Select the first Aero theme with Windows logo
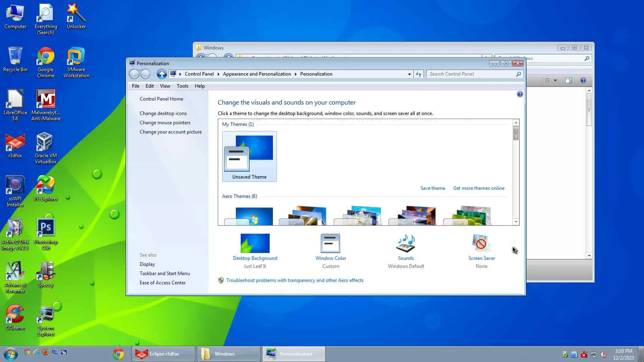644x362 pixels. (x=250, y=216)
